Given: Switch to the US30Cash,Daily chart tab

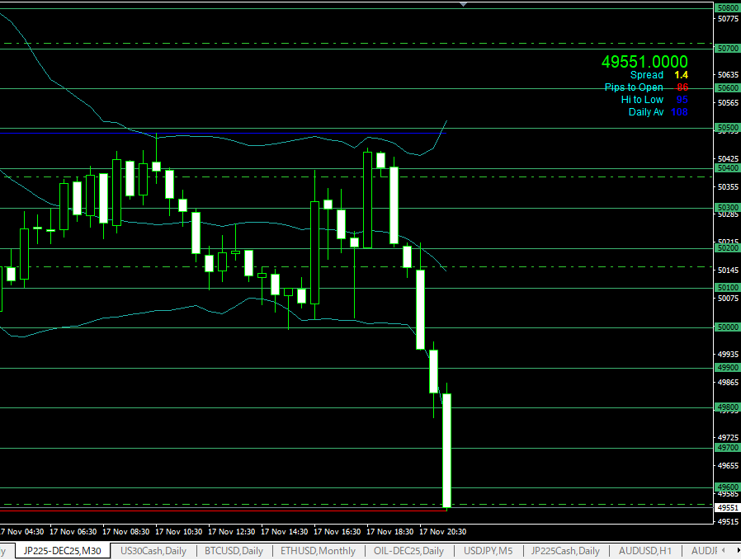Looking at the screenshot, I should [153, 551].
